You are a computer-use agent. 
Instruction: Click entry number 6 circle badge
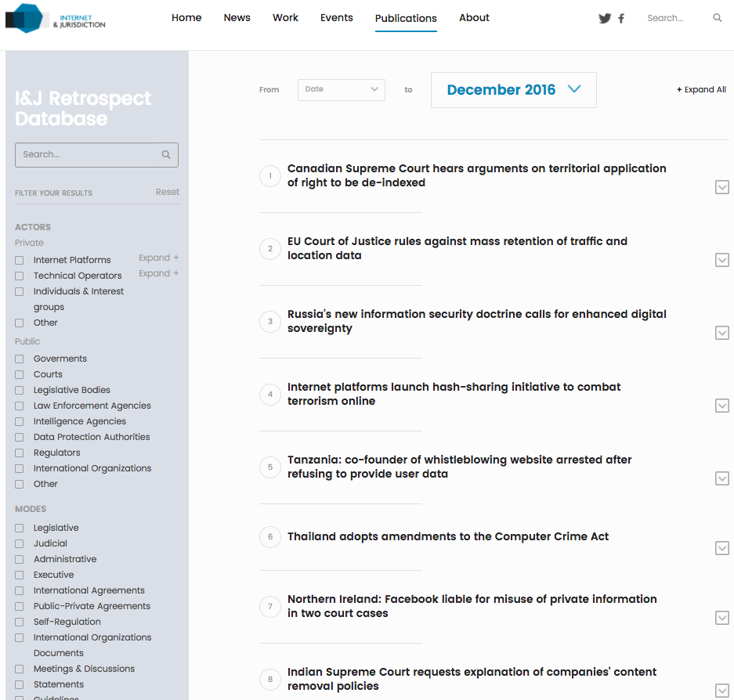(x=270, y=536)
